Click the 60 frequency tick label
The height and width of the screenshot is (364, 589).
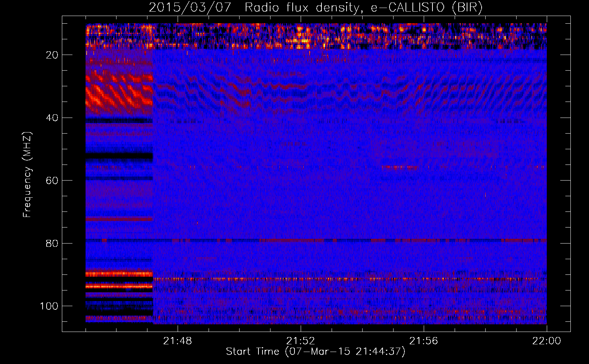tap(52, 181)
